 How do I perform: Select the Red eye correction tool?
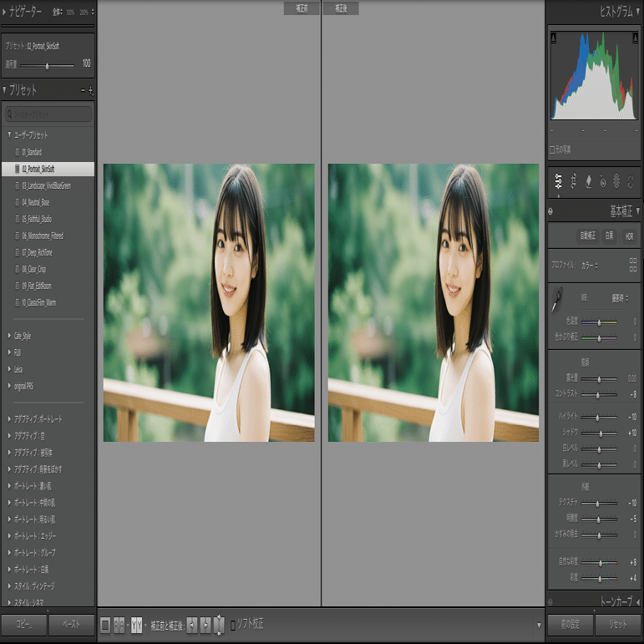602,181
